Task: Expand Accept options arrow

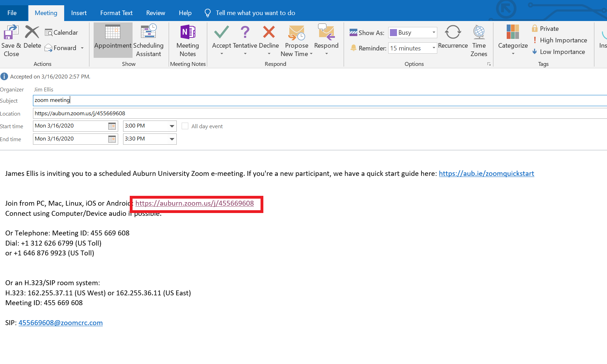Action: click(222, 54)
